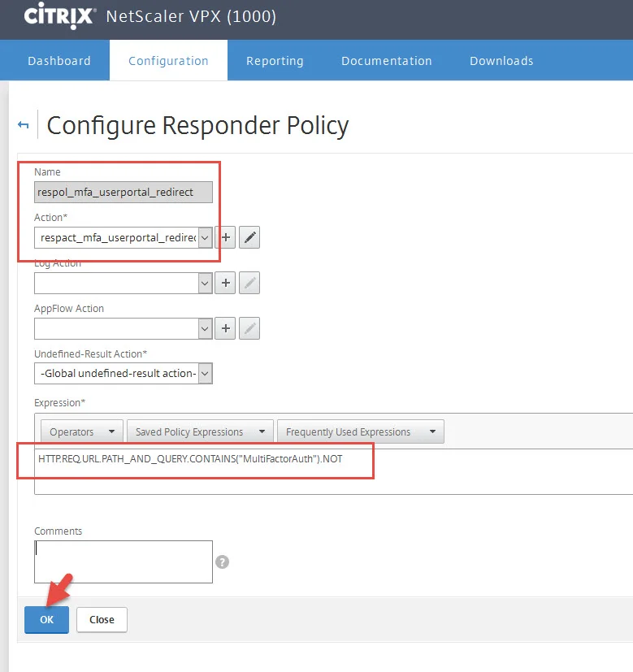Viewport: 633px width, 672px height.
Task: Expand Frequently Used Expressions menu
Action: point(361,431)
